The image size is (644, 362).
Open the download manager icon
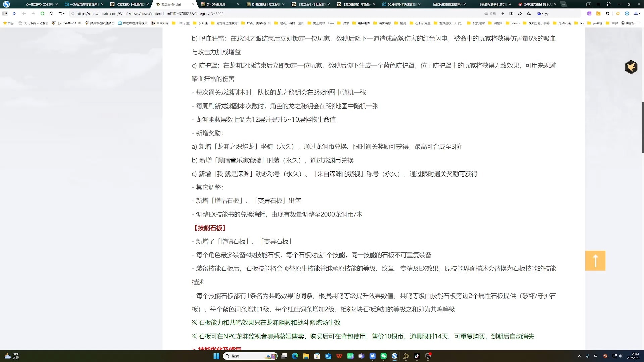[x=627, y=14]
